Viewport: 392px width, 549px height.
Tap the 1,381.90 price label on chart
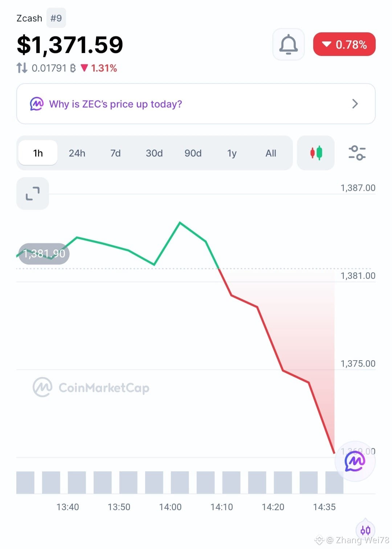[x=44, y=253]
